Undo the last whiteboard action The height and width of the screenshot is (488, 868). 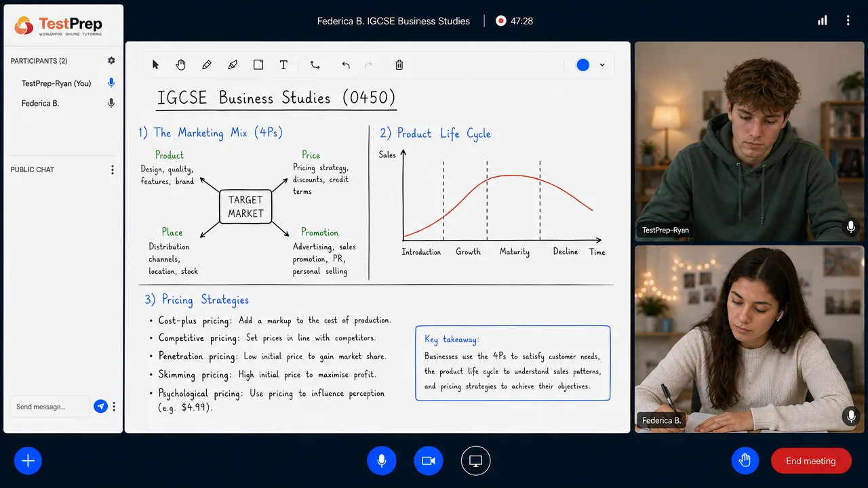pos(346,65)
